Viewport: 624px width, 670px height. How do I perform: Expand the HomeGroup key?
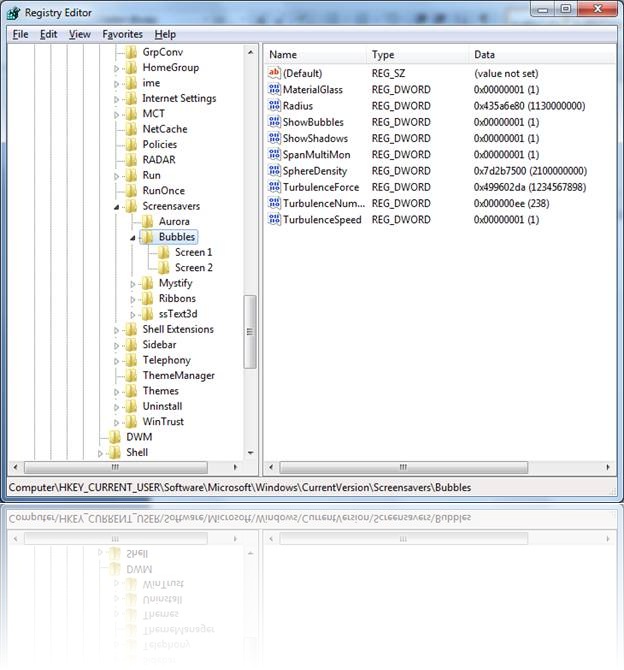[x=116, y=68]
